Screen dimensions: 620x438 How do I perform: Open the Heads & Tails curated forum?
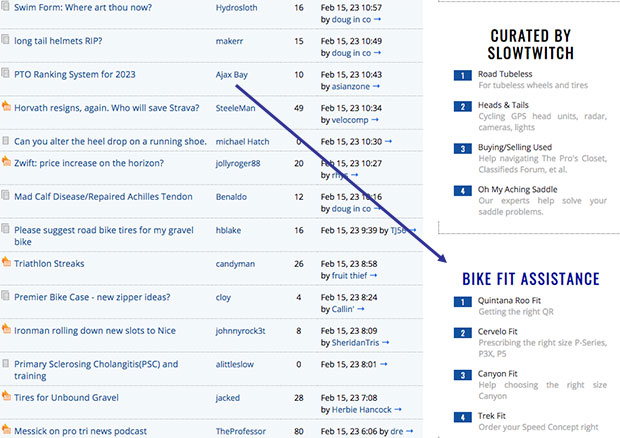(x=503, y=105)
